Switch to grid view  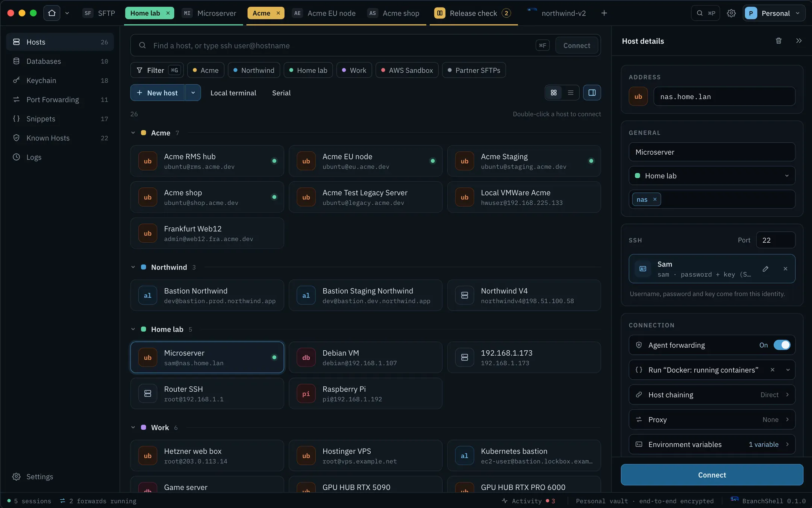554,93
